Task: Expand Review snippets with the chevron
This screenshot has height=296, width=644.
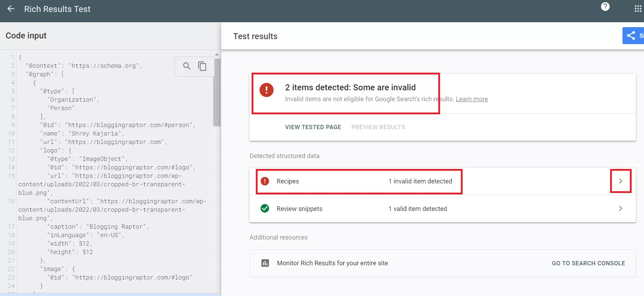Action: click(x=620, y=209)
